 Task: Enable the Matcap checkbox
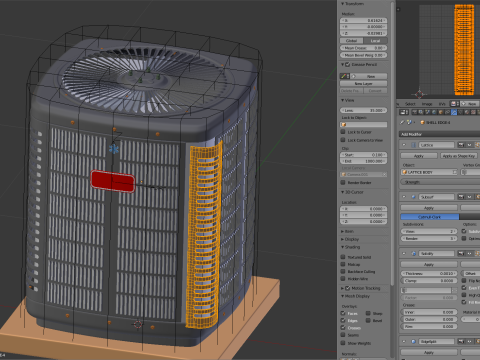[x=343, y=264]
